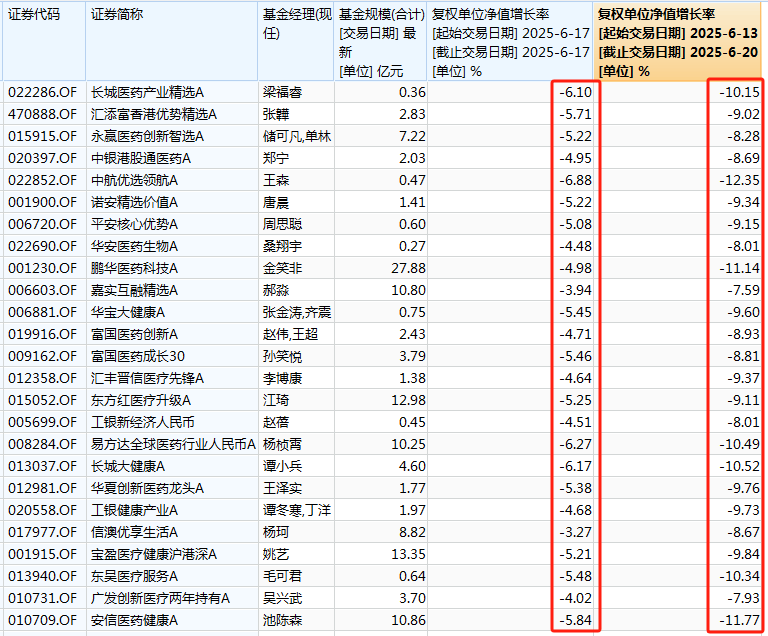Select the 2025-6-17 growth rate column header
The image size is (768, 636).
pyautogui.click(x=510, y=42)
